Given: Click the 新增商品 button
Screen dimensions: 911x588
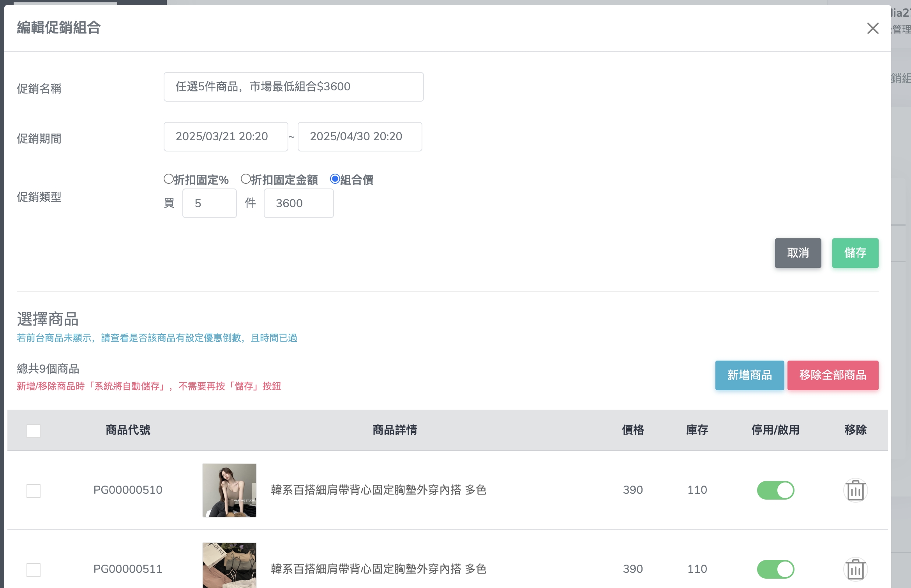Looking at the screenshot, I should pos(749,375).
